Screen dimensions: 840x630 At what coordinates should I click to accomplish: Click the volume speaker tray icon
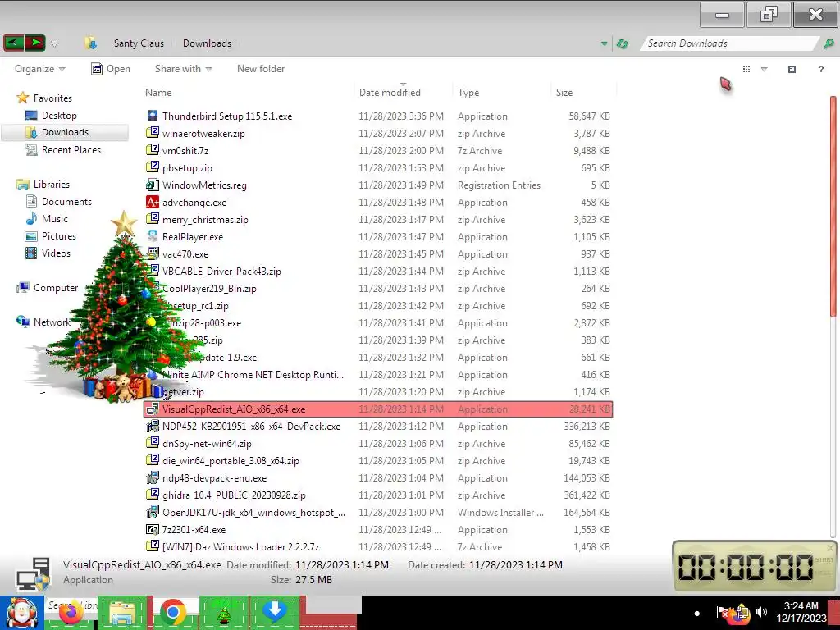[x=761, y=612]
